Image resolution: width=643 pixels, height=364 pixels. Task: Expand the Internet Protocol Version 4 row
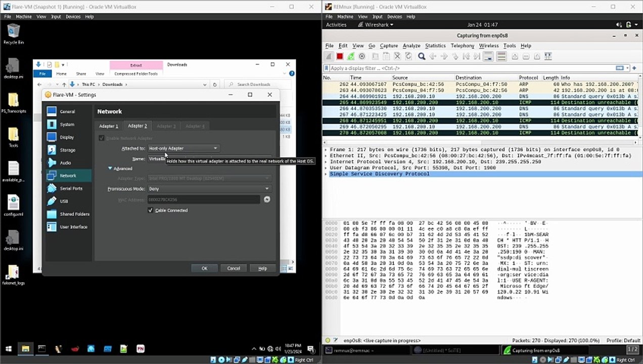coord(326,162)
